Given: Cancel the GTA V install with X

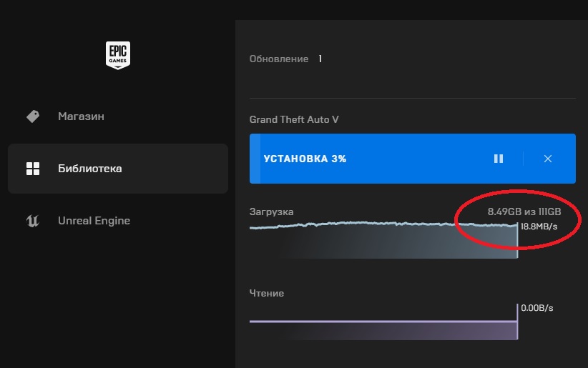Looking at the screenshot, I should click(x=548, y=159).
